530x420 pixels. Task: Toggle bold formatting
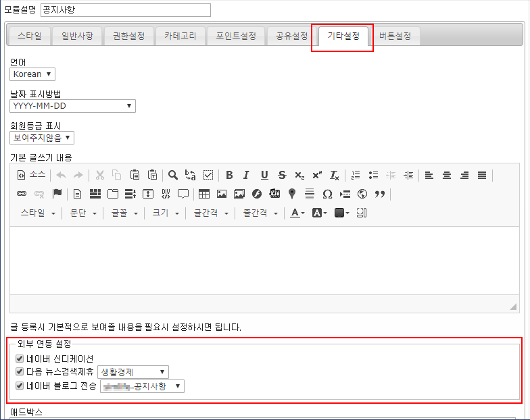click(229, 175)
